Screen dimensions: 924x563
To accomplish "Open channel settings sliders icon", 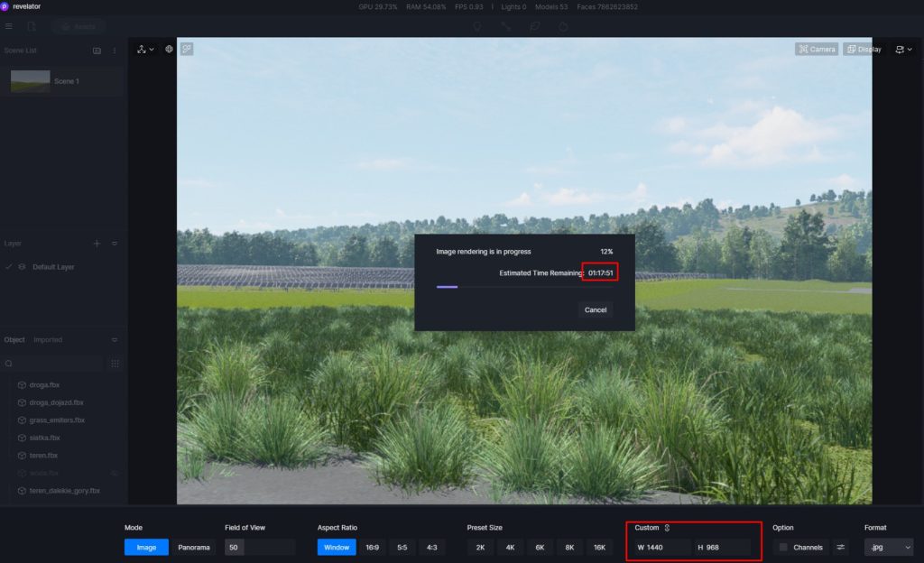I will pyautogui.click(x=840, y=547).
